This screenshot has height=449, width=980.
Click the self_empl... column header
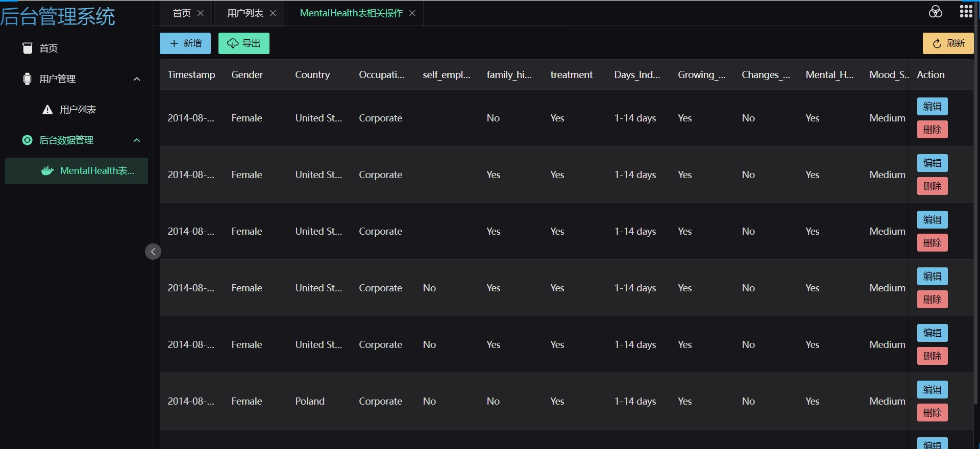coord(447,75)
